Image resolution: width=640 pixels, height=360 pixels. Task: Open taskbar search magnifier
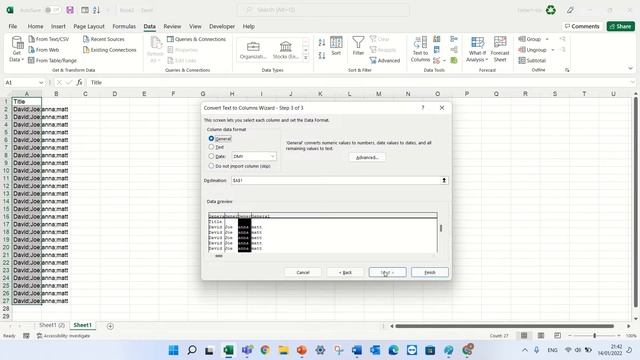[x=192, y=350]
